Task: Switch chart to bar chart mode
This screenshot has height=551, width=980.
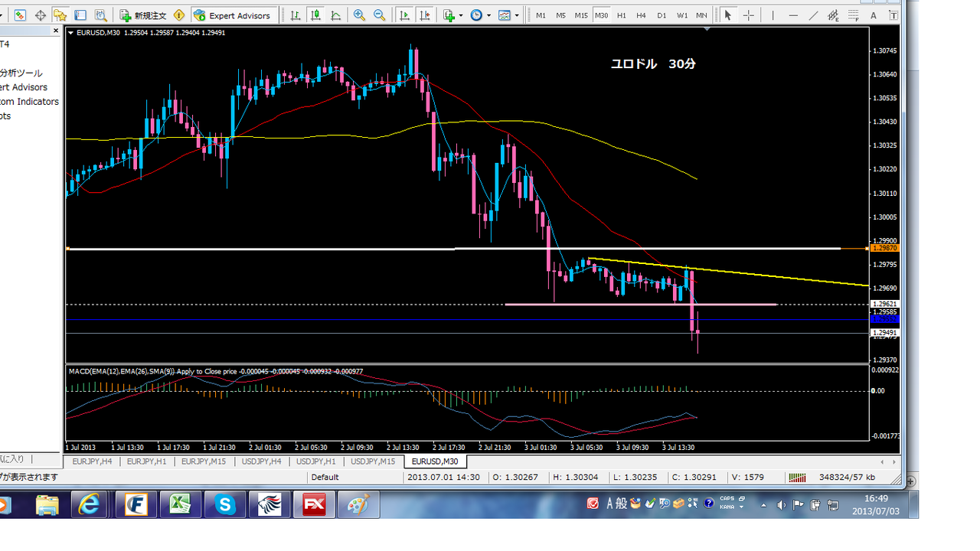Action: (296, 15)
